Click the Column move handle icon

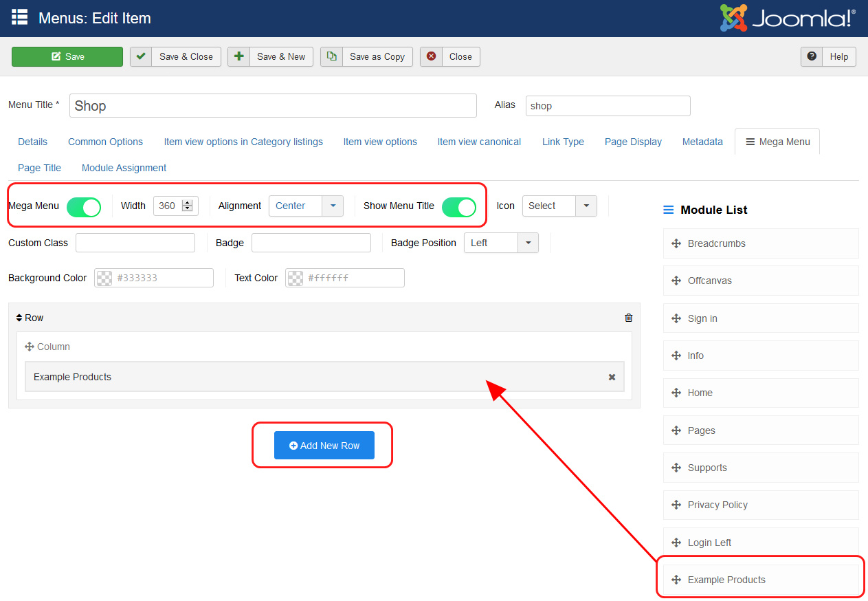[30, 347]
